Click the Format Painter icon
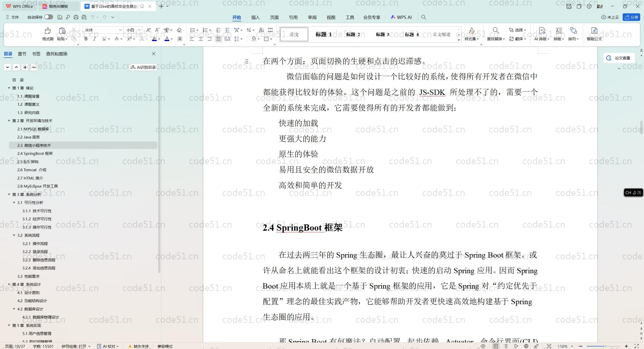The width and height of the screenshot is (644, 349). click(48, 31)
